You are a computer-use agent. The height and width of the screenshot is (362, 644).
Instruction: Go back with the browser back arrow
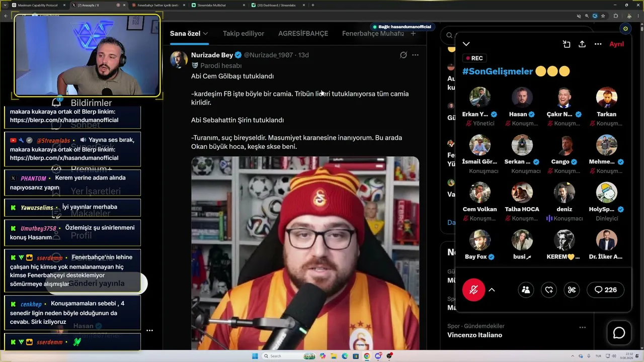pyautogui.click(x=6, y=16)
